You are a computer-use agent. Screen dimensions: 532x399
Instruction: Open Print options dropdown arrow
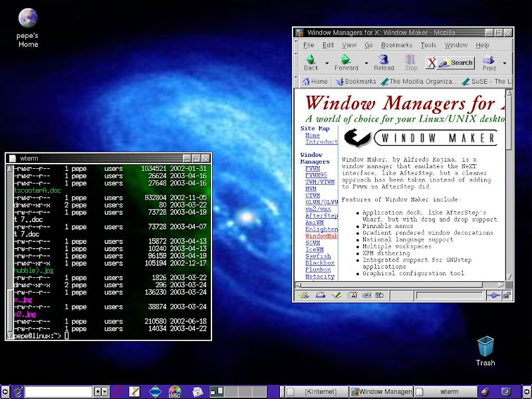[505, 63]
